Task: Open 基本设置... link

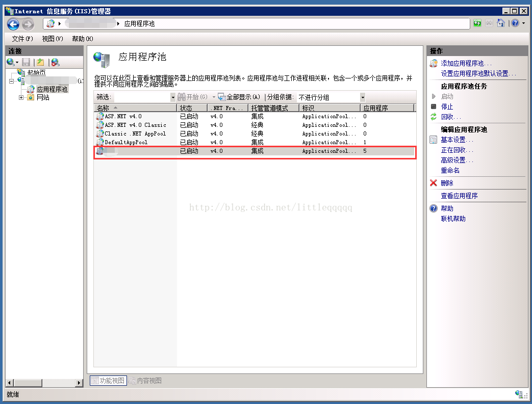Action: click(x=457, y=140)
